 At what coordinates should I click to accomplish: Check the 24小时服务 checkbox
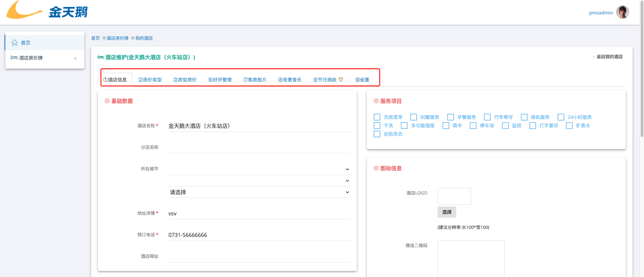(x=561, y=117)
